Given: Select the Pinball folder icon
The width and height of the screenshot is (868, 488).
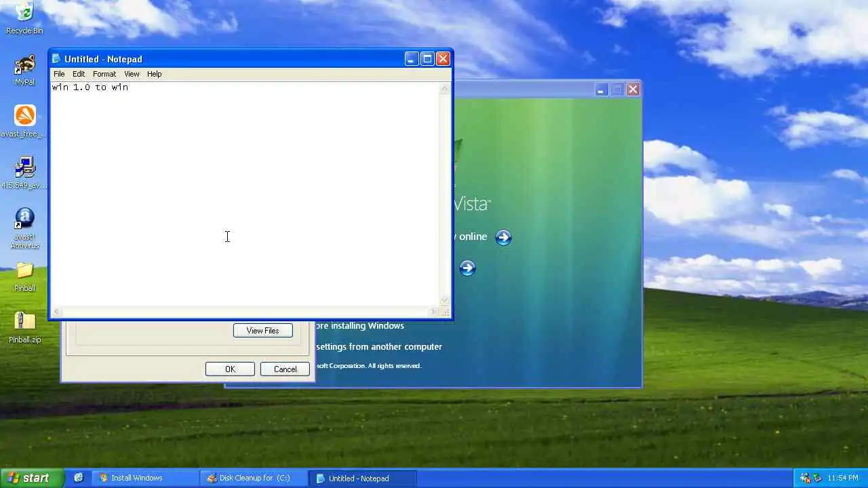Looking at the screenshot, I should (24, 277).
